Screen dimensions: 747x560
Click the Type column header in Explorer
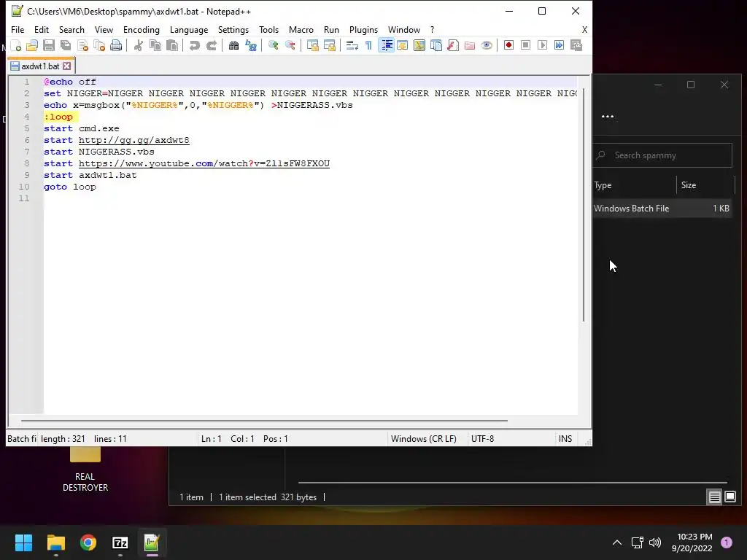coord(634,185)
